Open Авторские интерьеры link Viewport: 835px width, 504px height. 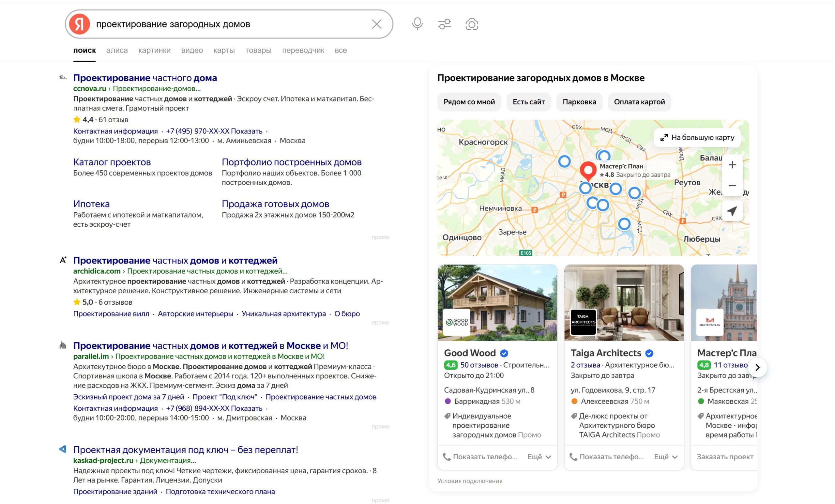pos(195,313)
